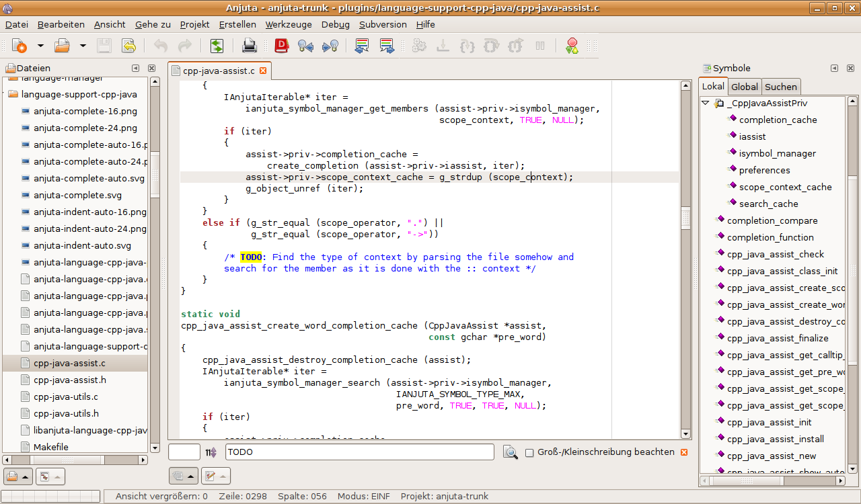Enable Groß-/Kleinschreibung beachten checkbox

pyautogui.click(x=529, y=452)
